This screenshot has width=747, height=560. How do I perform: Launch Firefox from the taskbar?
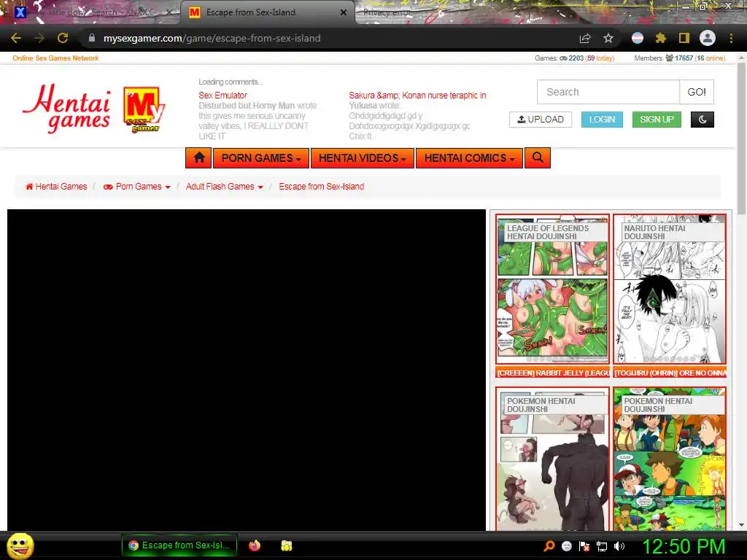(x=255, y=545)
